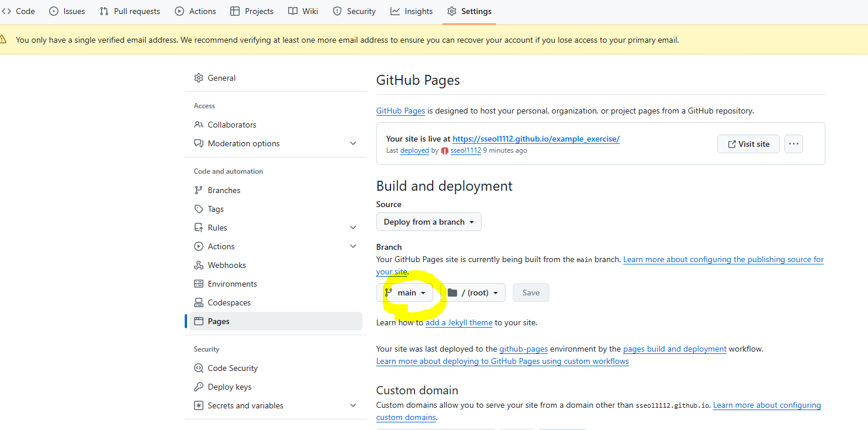Image resolution: width=868 pixels, height=430 pixels.
Task: Expand the Rules section chevron
Action: click(353, 228)
